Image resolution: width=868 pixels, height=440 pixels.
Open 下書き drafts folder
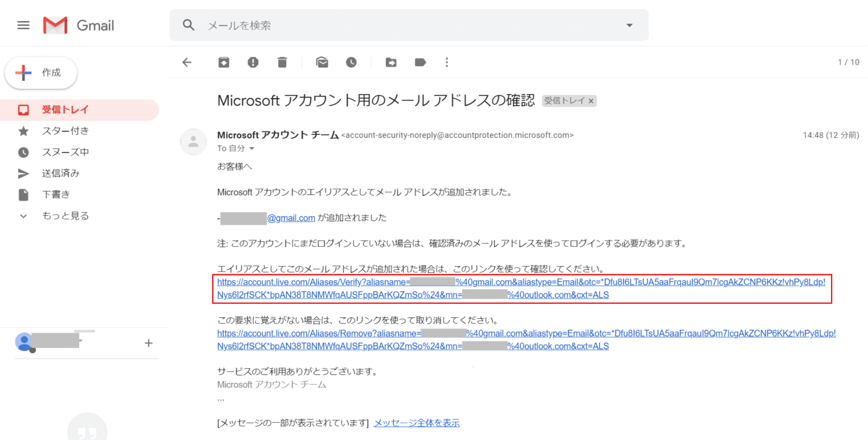pos(56,194)
